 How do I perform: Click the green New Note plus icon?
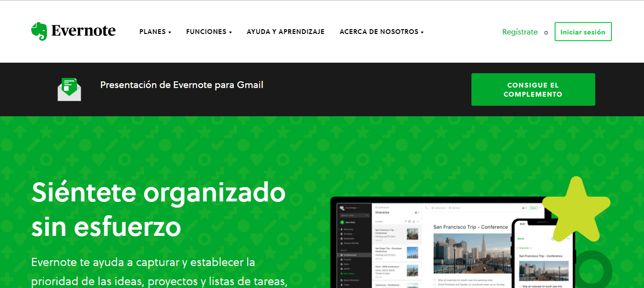tap(342, 222)
